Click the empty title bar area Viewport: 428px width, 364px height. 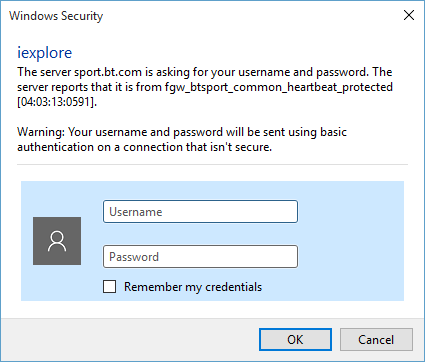pyautogui.click(x=250, y=15)
